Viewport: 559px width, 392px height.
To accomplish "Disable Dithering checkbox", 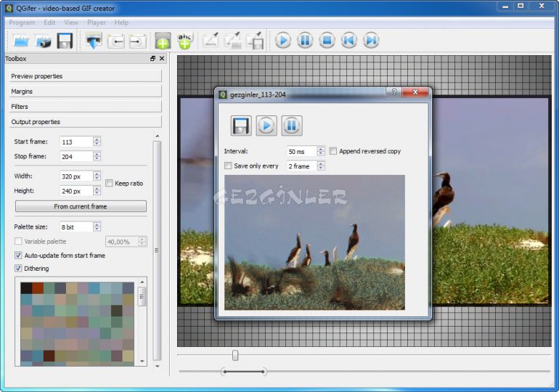I will pyautogui.click(x=18, y=268).
